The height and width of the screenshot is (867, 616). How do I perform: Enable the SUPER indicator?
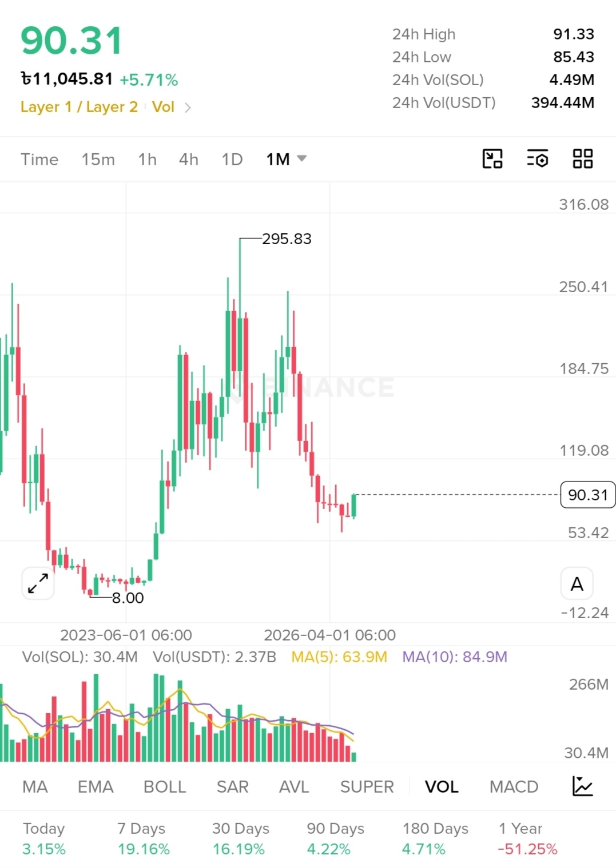(x=367, y=787)
